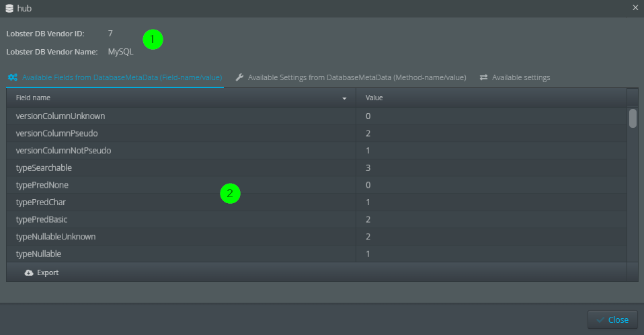
Task: Close the hub dialog with top-right X
Action: click(x=635, y=7)
